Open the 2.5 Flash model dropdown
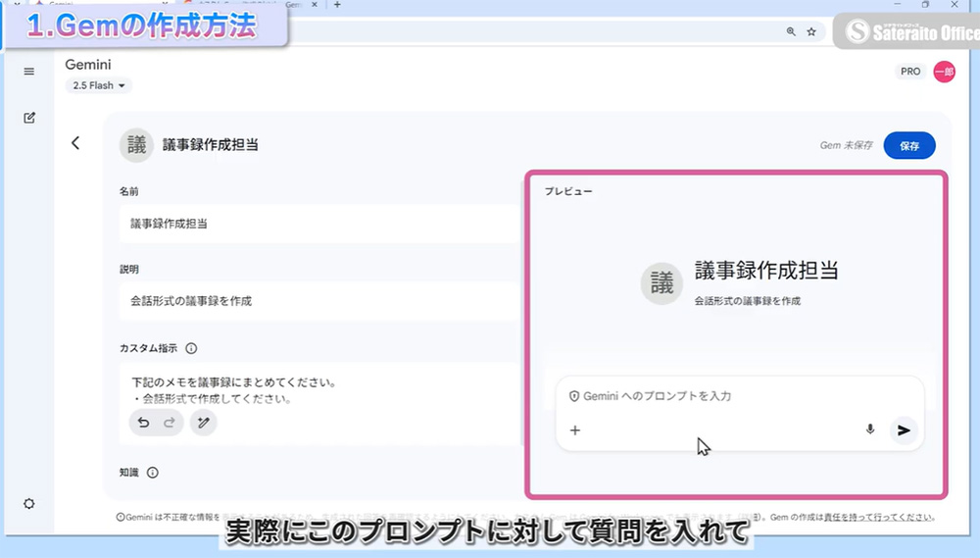Screen dimensions: 980x558 (98, 85)
